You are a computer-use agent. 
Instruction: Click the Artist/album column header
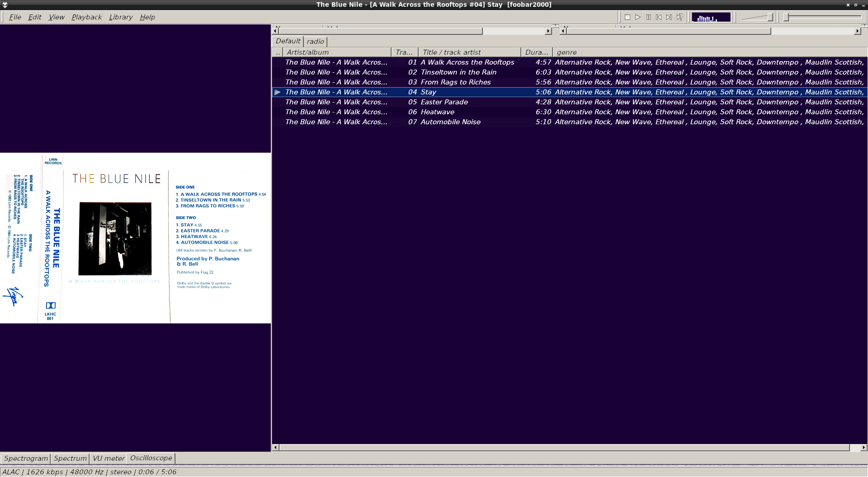click(x=337, y=52)
